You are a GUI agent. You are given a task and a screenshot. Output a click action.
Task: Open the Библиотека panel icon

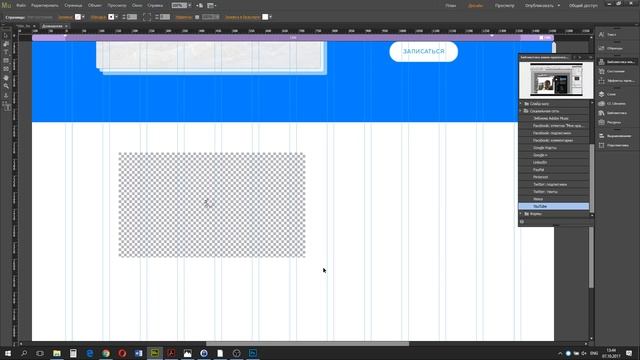[602, 113]
